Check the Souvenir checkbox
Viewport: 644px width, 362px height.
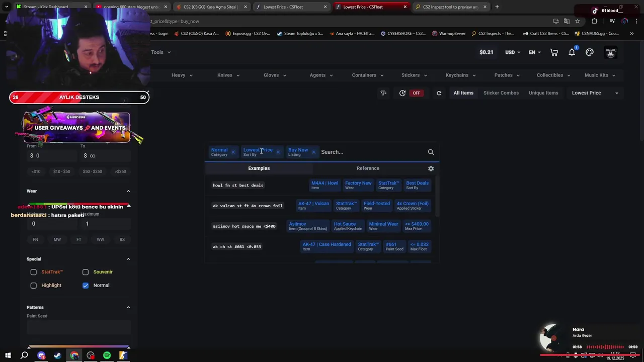pyautogui.click(x=86, y=272)
